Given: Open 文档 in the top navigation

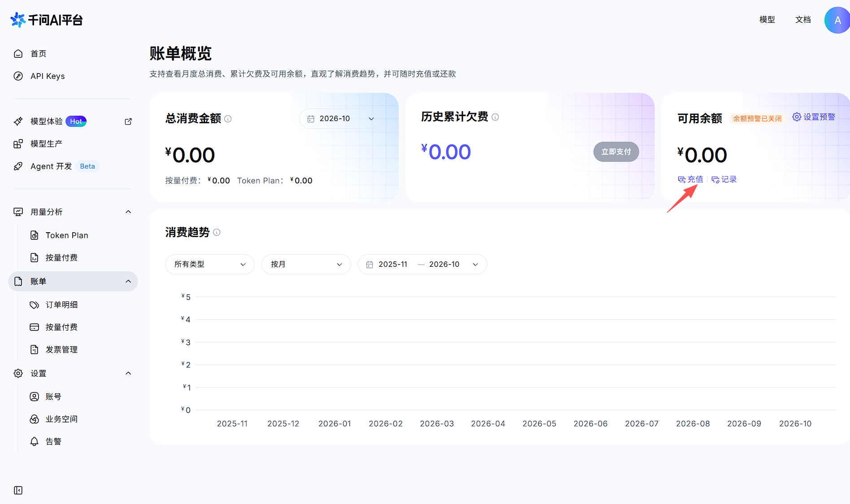Looking at the screenshot, I should tap(803, 20).
